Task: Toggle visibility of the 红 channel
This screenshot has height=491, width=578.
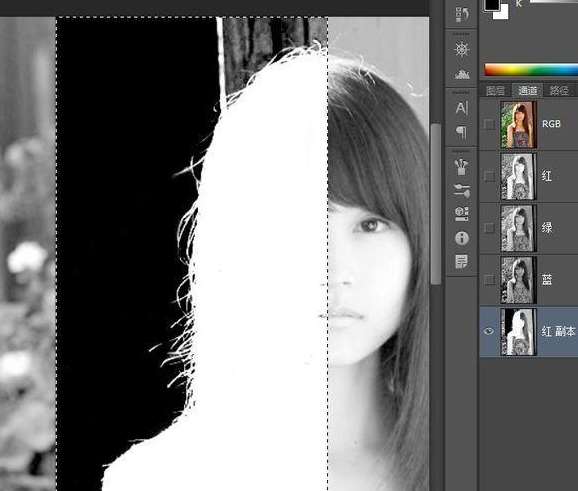Action: 489,176
